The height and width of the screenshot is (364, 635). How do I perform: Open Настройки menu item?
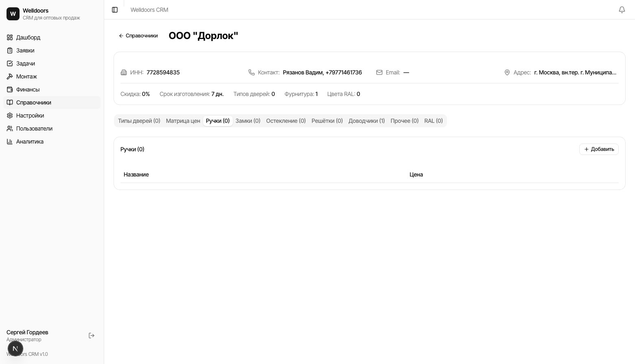52,116
